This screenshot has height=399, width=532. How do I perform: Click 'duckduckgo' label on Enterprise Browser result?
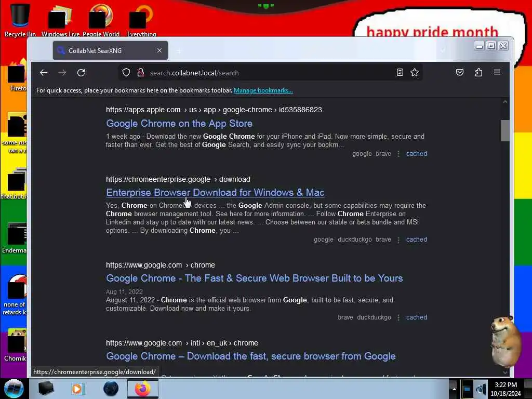click(354, 240)
